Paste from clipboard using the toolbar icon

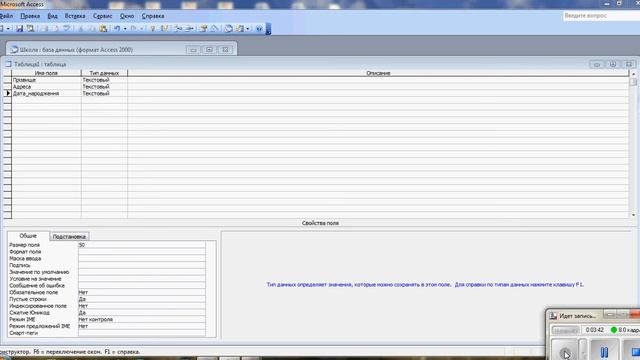tap(103, 29)
